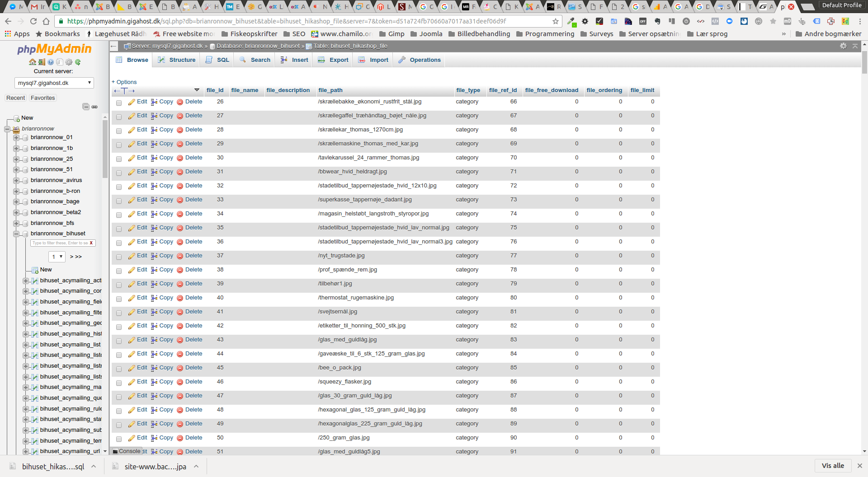Click the Favorites tables button
This screenshot has height=477, width=868.
[43, 98]
